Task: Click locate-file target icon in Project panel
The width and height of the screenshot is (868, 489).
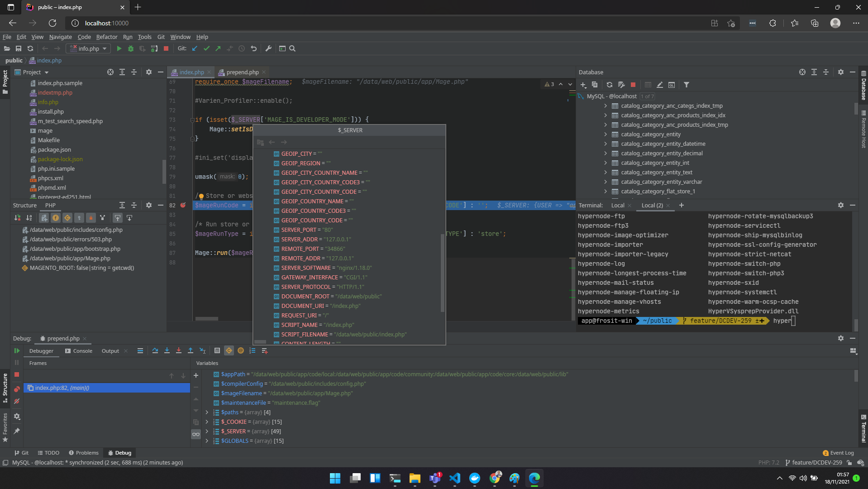Action: coord(110,72)
